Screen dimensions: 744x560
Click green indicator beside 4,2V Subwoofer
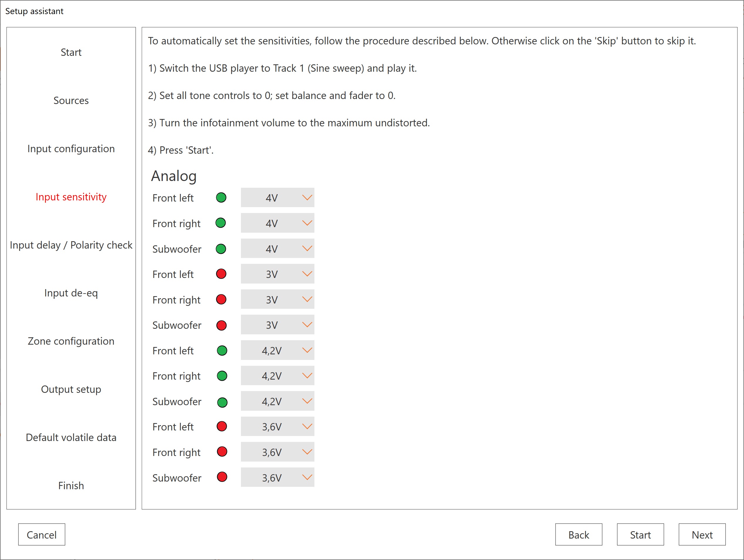pos(222,402)
